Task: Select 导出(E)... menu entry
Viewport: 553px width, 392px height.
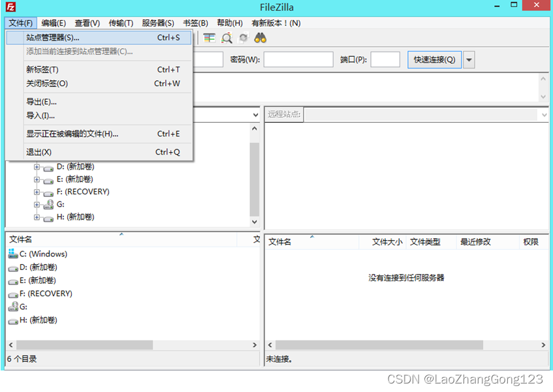Action: [x=99, y=102]
